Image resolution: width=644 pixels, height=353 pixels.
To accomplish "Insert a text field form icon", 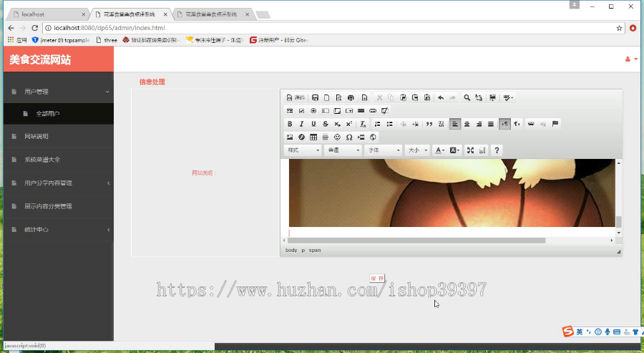I will click(x=326, y=111).
